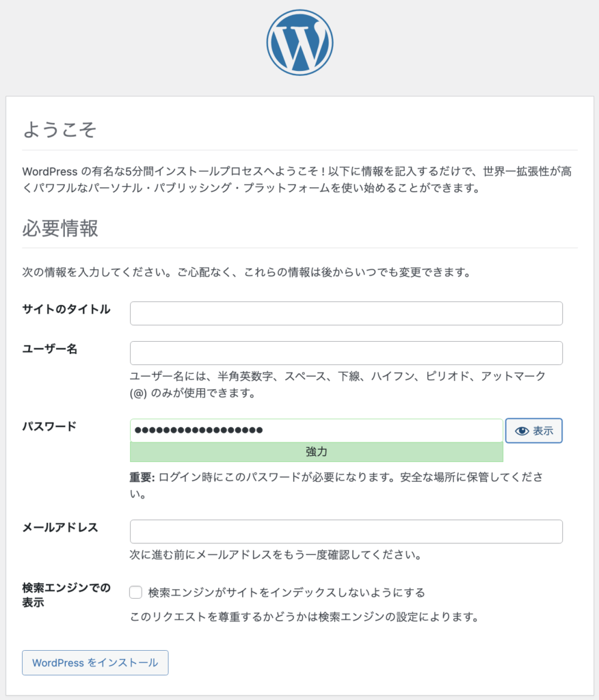The width and height of the screenshot is (599, 700).
Task: Click the サイトのタイトル field label
Action: [x=66, y=309]
